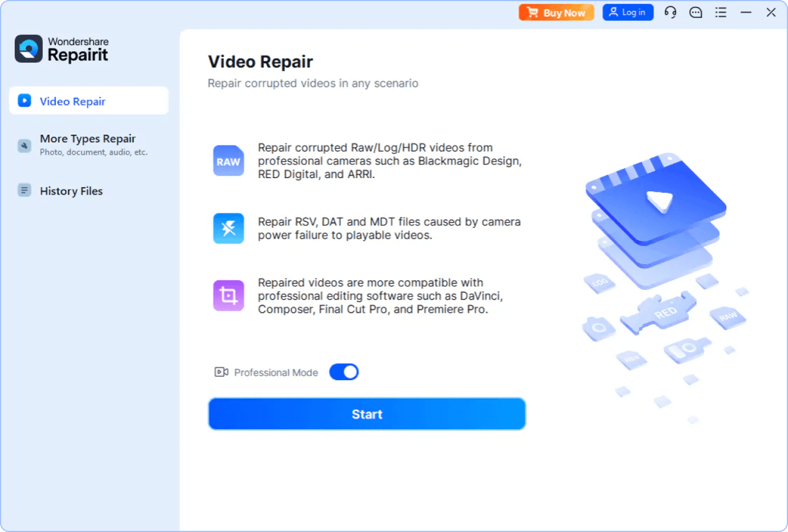Click the 'Repaired videos are more compatible' description
Image resolution: width=788 pixels, height=532 pixels.
coord(380,296)
